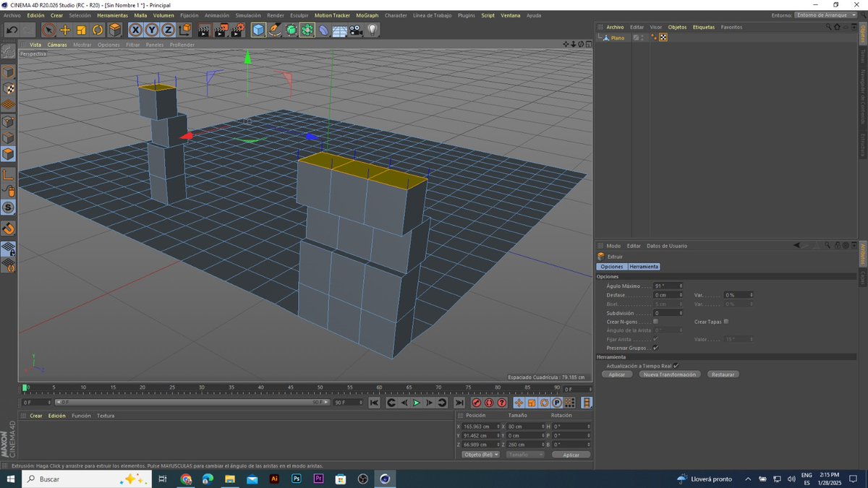Add a Cube primitive object
The width and height of the screenshot is (868, 488).
[259, 30]
